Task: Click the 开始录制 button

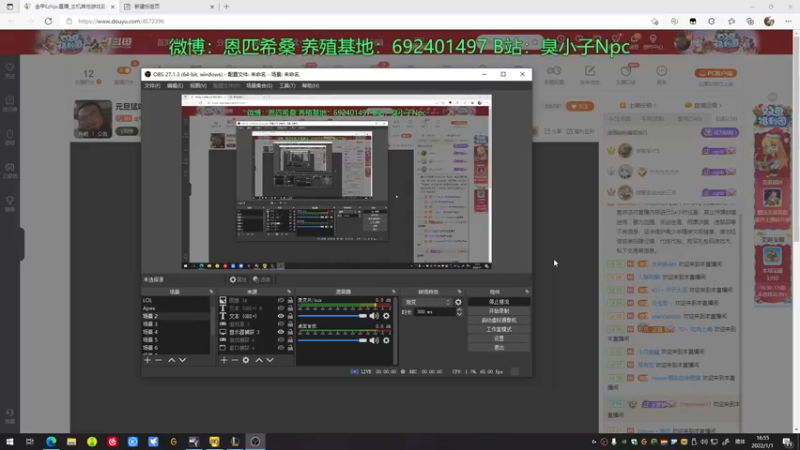Action: tap(499, 311)
